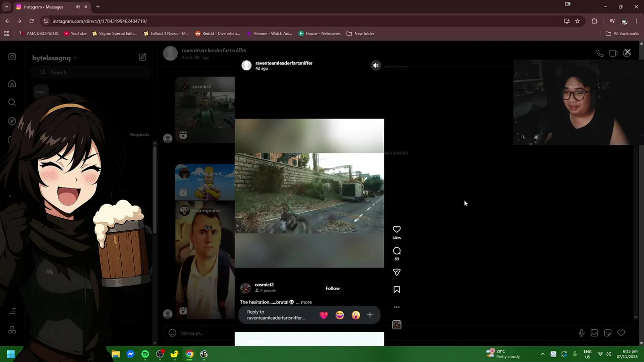This screenshot has height=362, width=644.
Task: Reload the page
Action: [x=31, y=21]
